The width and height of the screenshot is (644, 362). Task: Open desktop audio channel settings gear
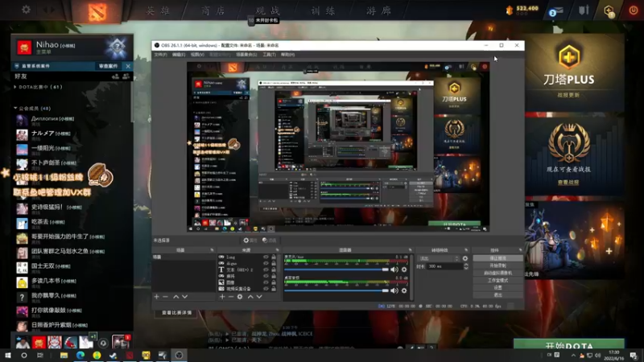pos(404,290)
